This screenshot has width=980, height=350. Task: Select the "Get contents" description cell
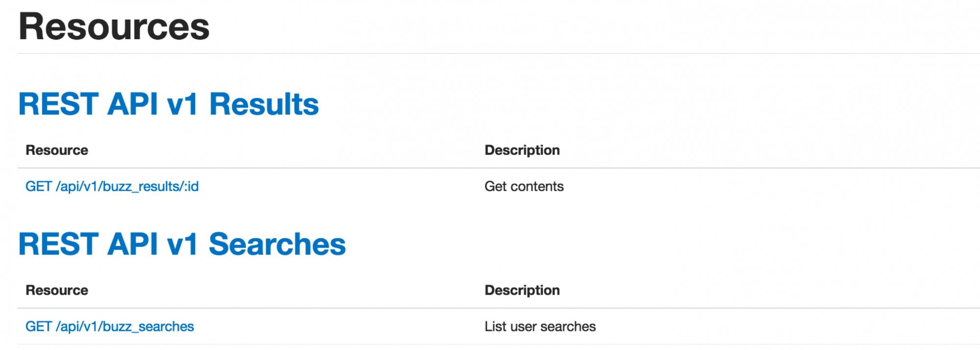coord(524,187)
